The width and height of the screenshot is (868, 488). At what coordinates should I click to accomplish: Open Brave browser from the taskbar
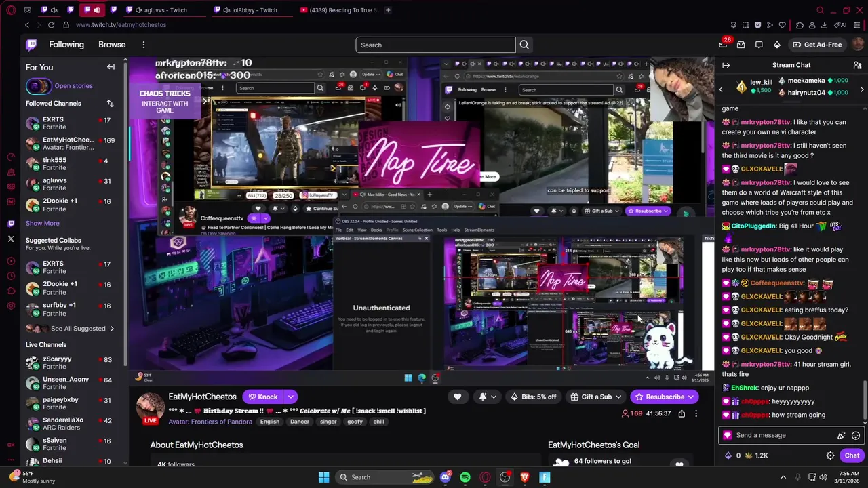pos(524,477)
